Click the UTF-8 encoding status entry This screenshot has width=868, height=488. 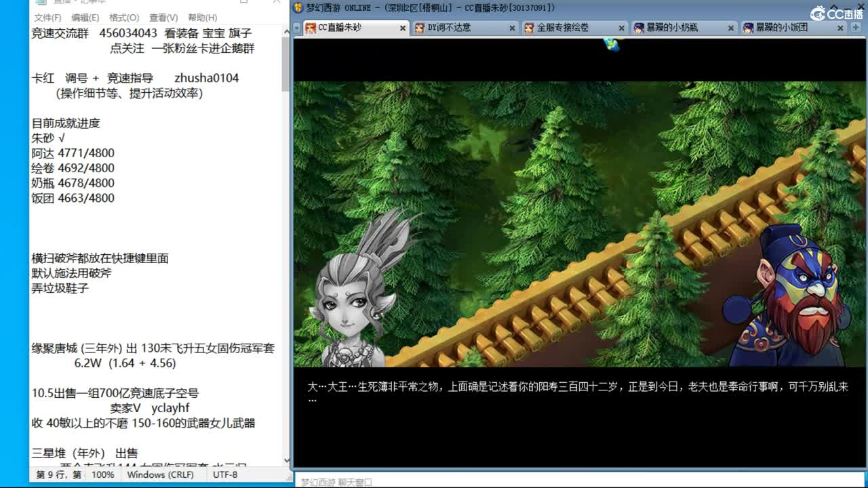[x=225, y=474]
